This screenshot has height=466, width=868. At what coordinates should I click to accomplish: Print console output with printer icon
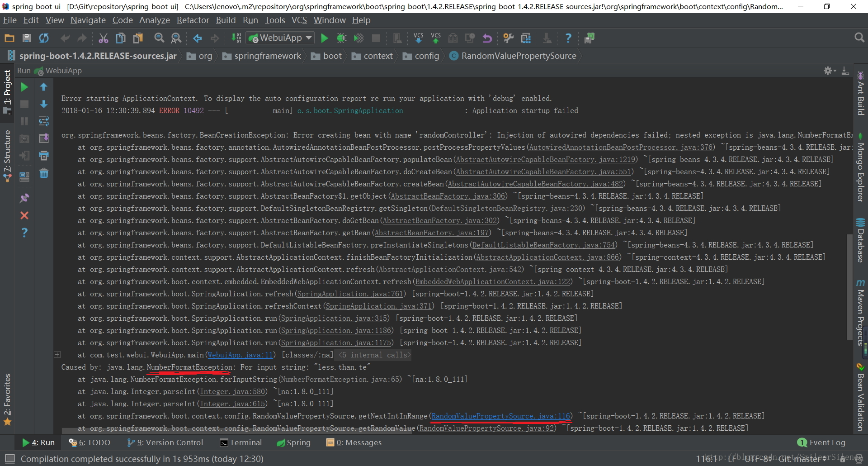[44, 156]
